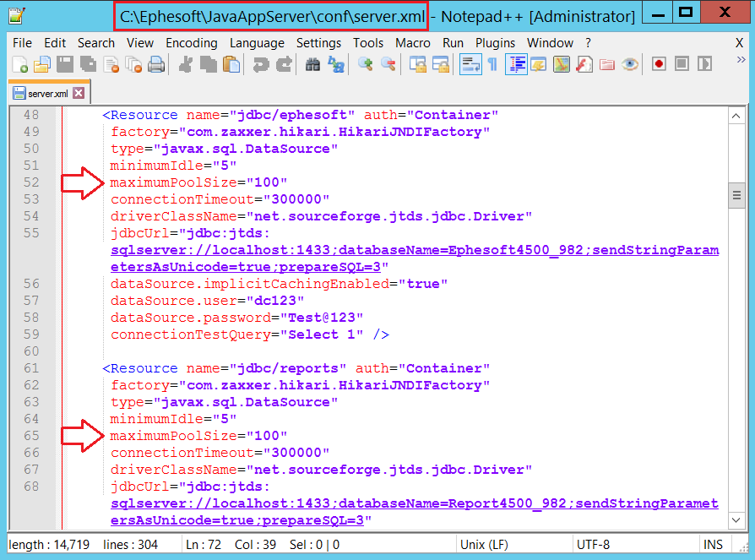Open the Tools menu
The image size is (755, 560).
coord(368,43)
